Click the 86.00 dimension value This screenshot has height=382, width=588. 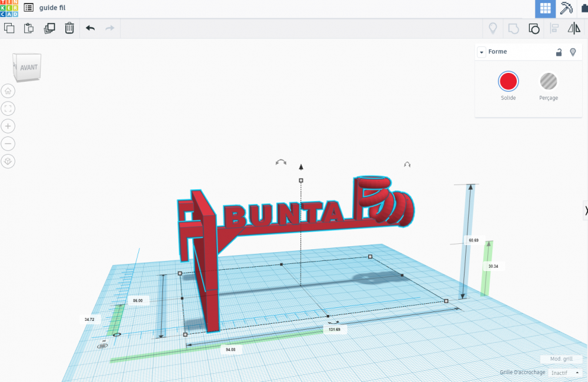pos(138,300)
